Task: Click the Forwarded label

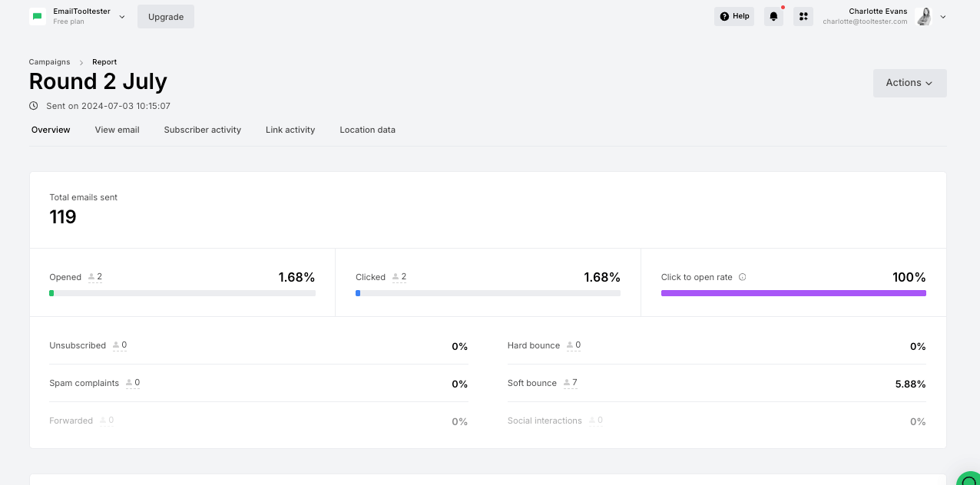Action: (71, 421)
